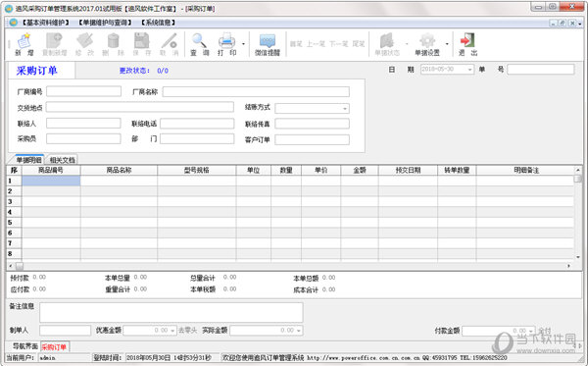
Task: Open the 【单据维护与查询】 menu
Action: pyautogui.click(x=105, y=23)
